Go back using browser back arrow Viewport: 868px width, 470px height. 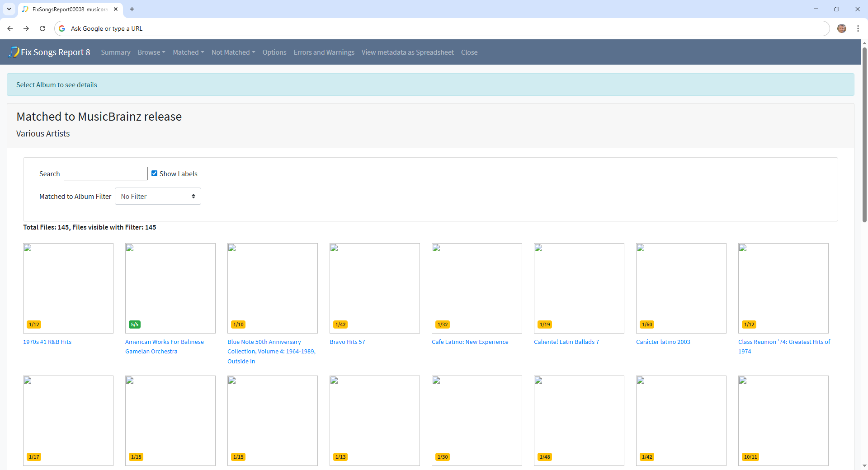pos(10,28)
